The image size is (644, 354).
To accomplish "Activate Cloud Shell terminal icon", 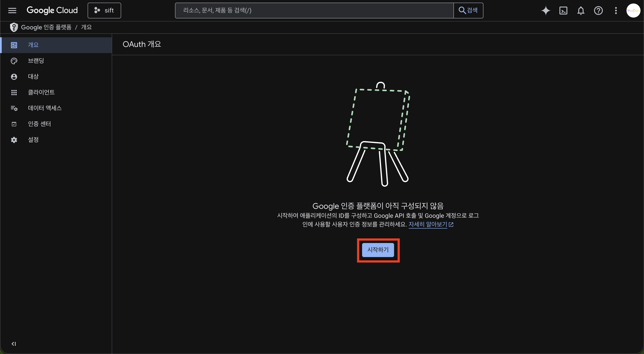I will 563,11.
